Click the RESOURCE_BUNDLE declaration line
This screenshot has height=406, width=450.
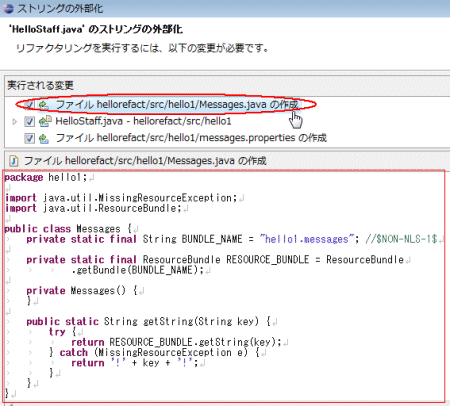[215, 260]
